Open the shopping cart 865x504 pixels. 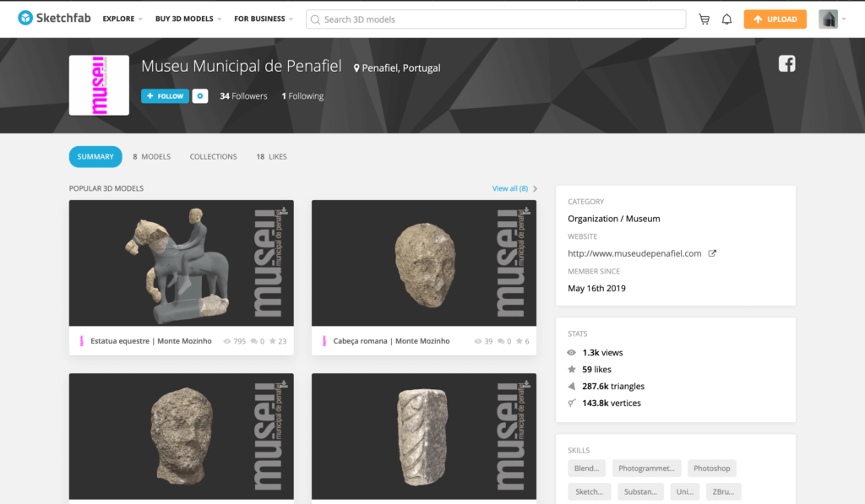pyautogui.click(x=704, y=19)
